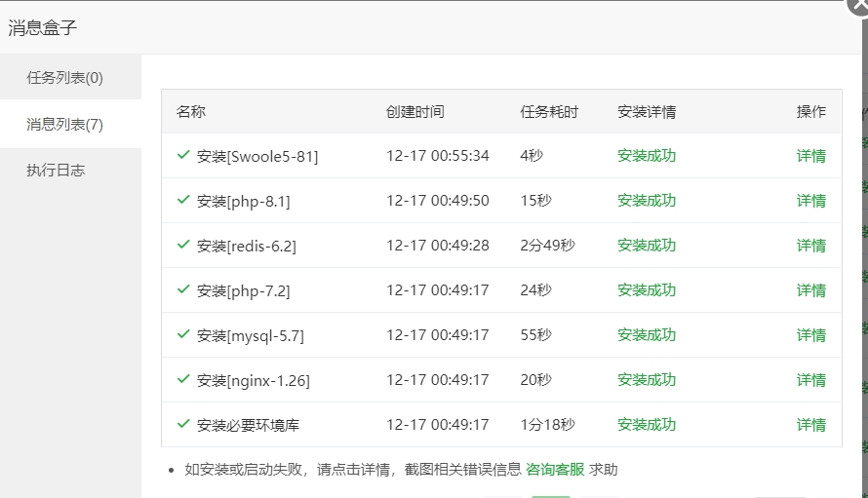Viewport: 868px width, 498px height.
Task: Click the 咨询客服 link
Action: point(555,470)
